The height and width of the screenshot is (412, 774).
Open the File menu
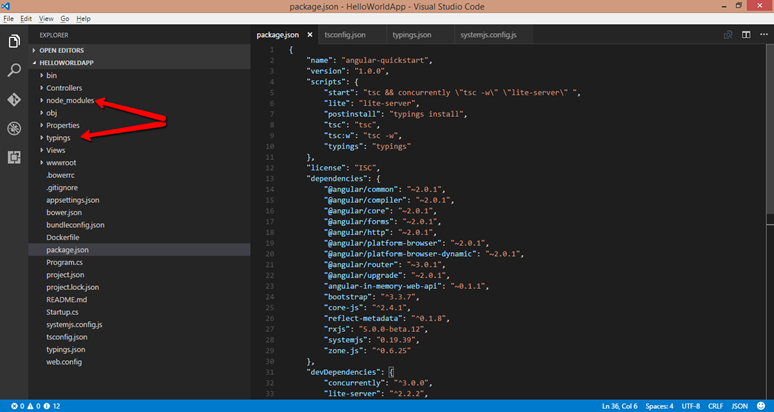tap(8, 19)
